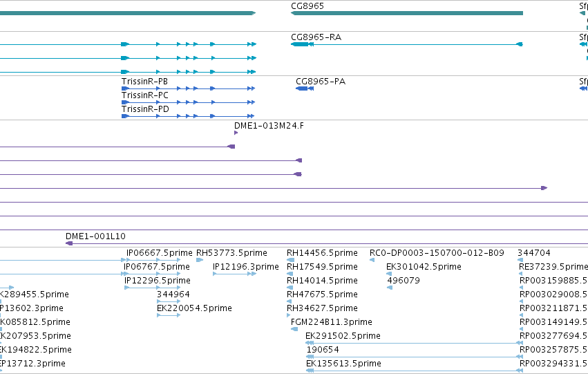This screenshot has height=374, width=588.
Task: Select the RP003149149 EST label
Action: pyautogui.click(x=554, y=322)
